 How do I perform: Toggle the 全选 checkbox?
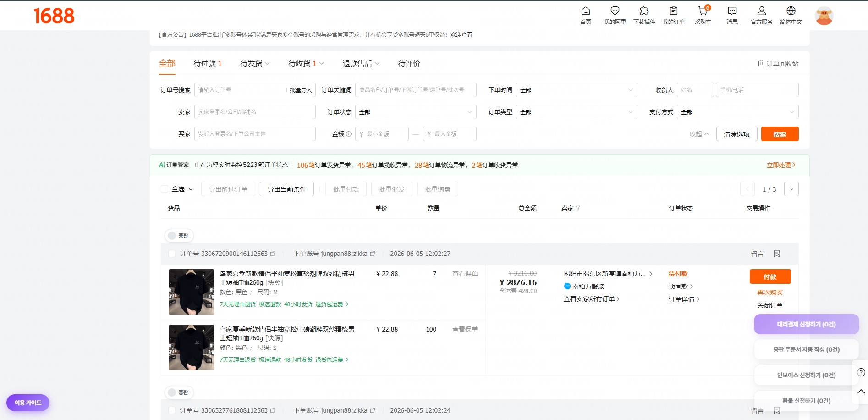pyautogui.click(x=165, y=189)
